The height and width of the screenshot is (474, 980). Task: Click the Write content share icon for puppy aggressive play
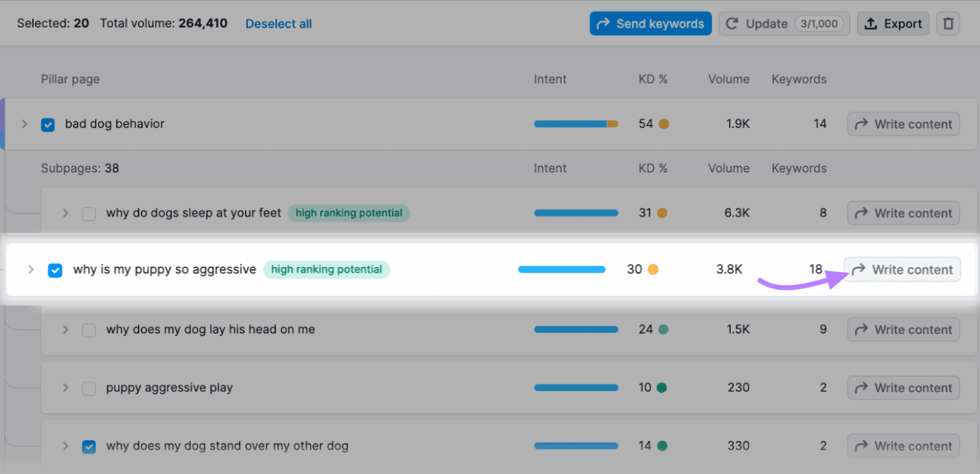coord(862,388)
